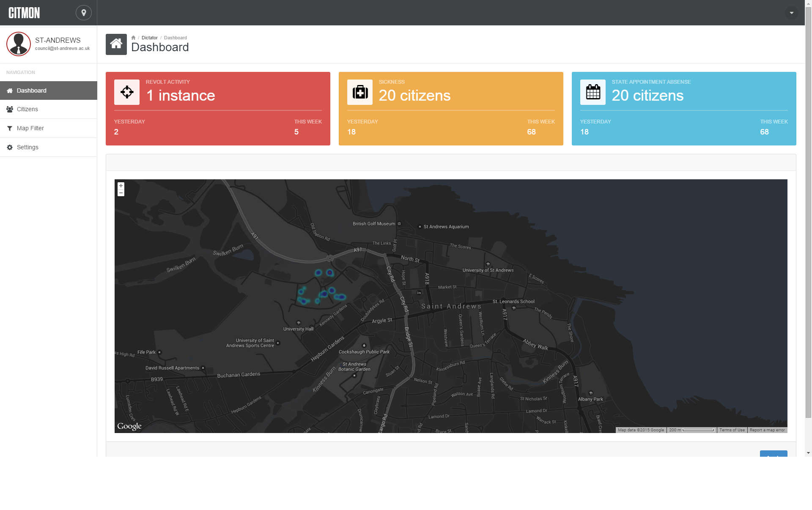The width and height of the screenshot is (812, 510).
Task: Click the ST-ANDREWS user avatar
Action: pyautogui.click(x=19, y=44)
